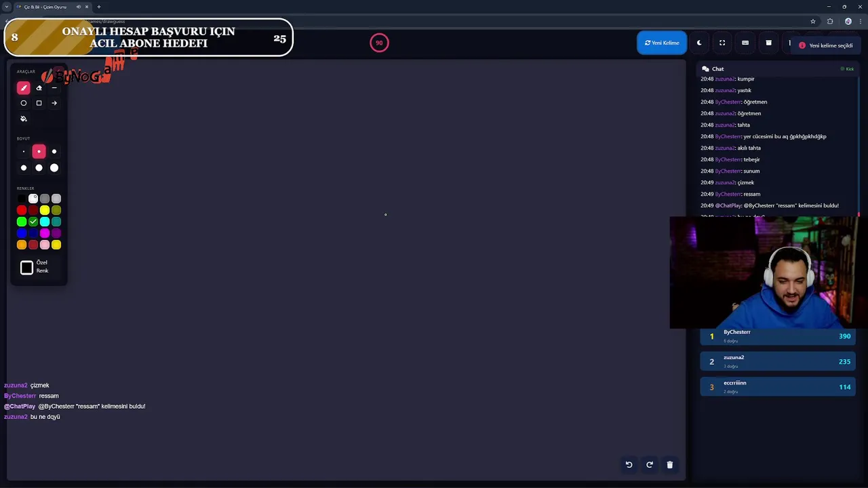The image size is (868, 488).
Task: Click chat message 'akıllı tahta'
Action: tap(730, 148)
